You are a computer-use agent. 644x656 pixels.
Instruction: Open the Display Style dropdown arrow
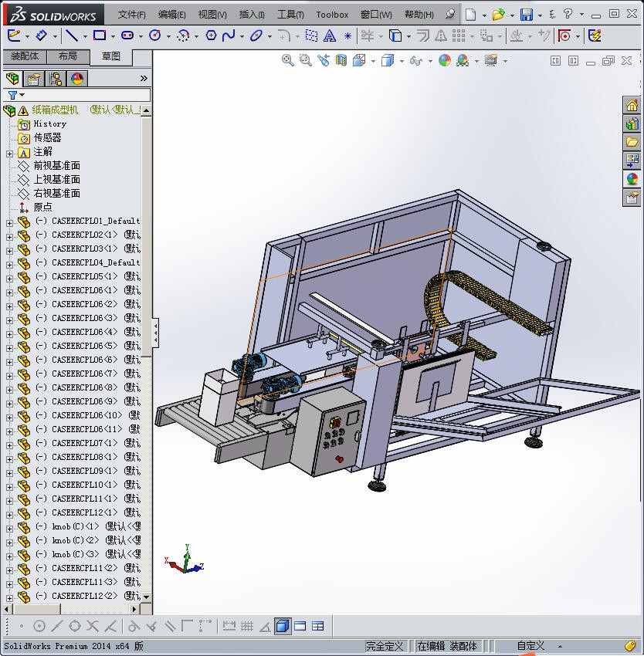pyautogui.click(x=402, y=61)
